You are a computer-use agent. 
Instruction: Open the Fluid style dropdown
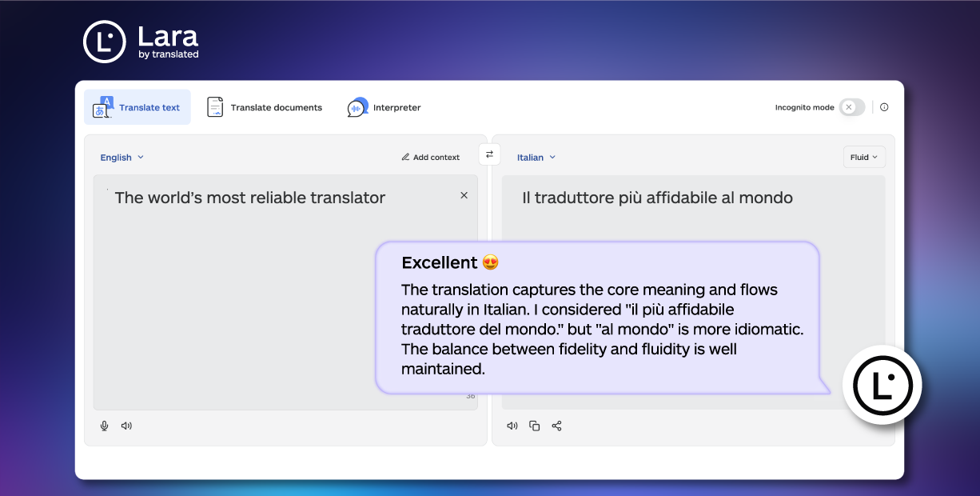tap(864, 157)
